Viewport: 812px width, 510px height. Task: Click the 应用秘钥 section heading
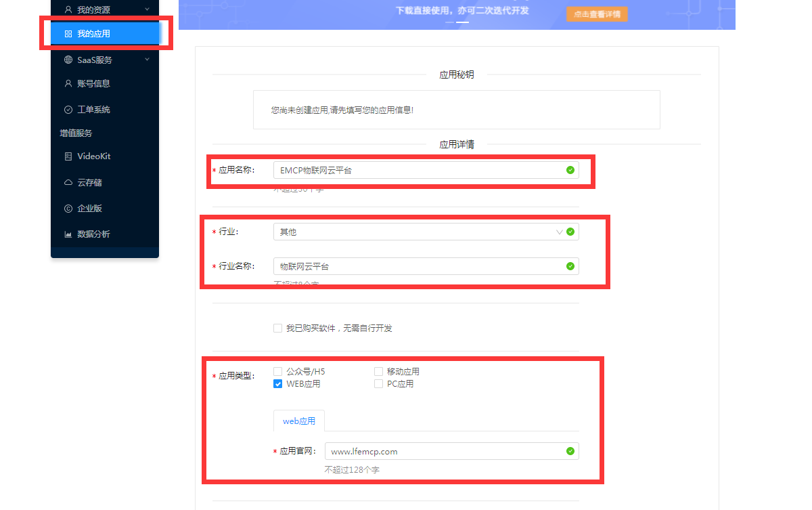pyautogui.click(x=457, y=75)
